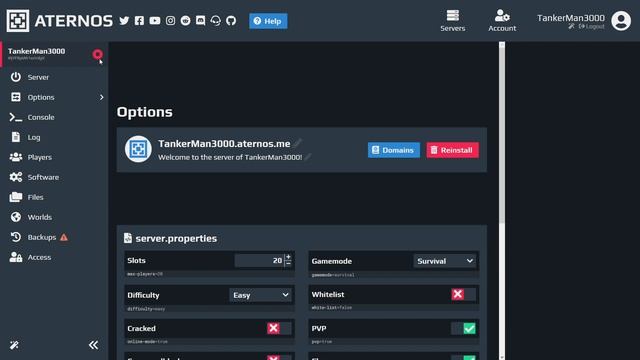Click the Aternos logo icon
Screen dimensions: 640x360
(x=18, y=20)
